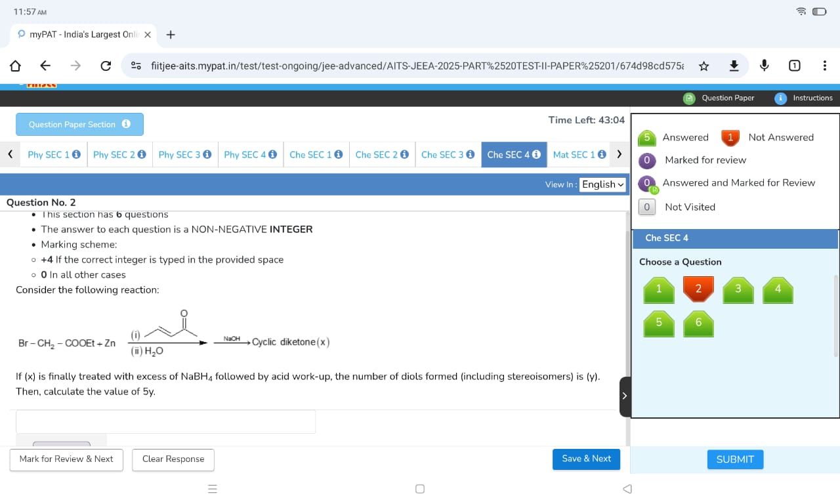Show info icon for Phy SEC 1
This screenshot has height=504, width=840.
pos(76,154)
